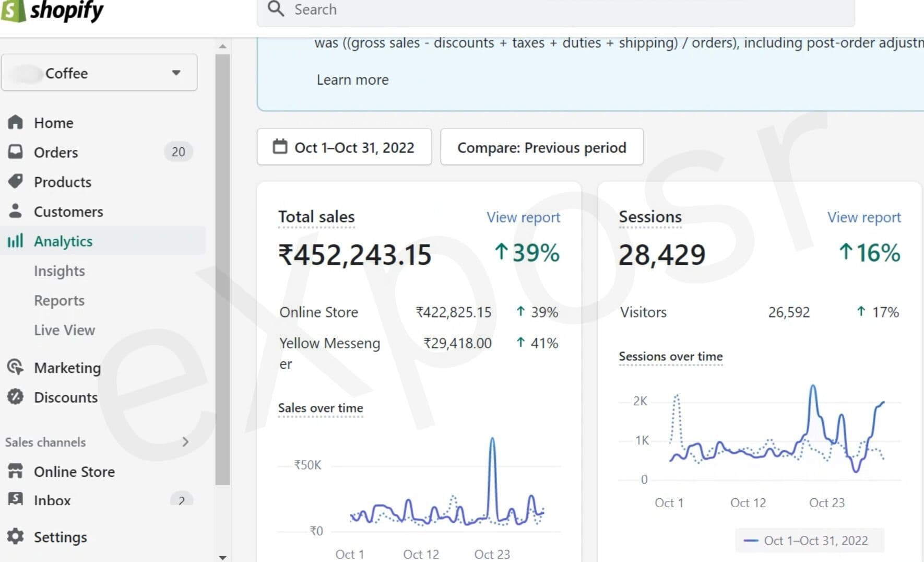This screenshot has width=924, height=562.
Task: Click the Search input field
Action: pyautogui.click(x=555, y=10)
